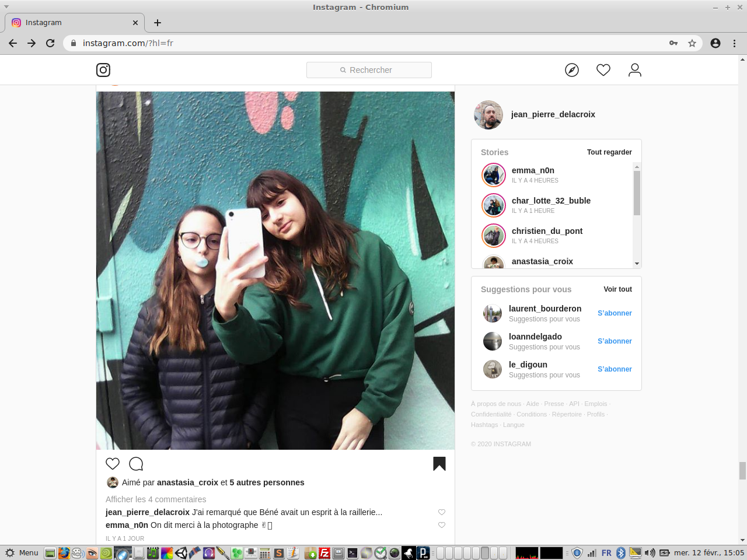Open the activity heart icon
Viewport: 747px width, 560px height.
point(603,70)
